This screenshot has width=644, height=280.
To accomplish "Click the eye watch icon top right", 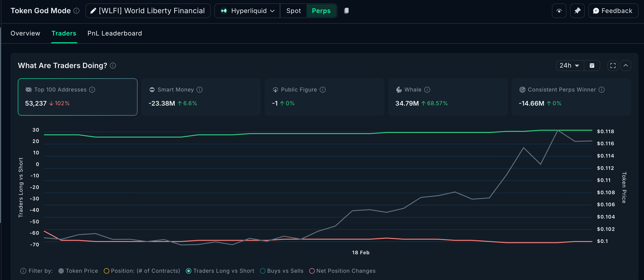I will [559, 11].
